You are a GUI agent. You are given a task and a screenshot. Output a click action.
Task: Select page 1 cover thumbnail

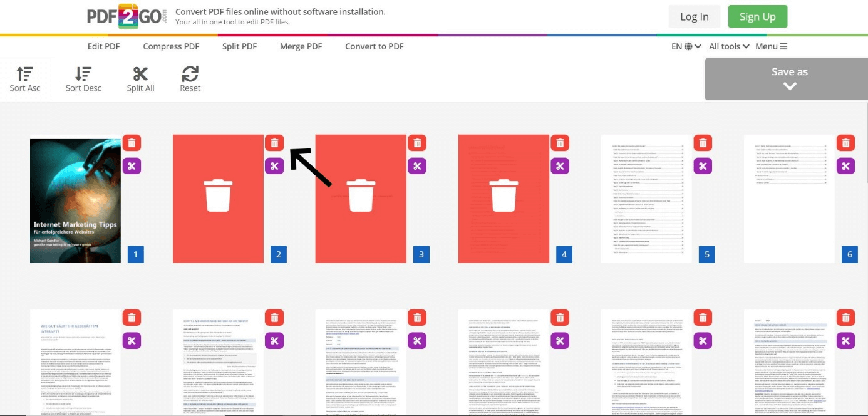tap(75, 200)
